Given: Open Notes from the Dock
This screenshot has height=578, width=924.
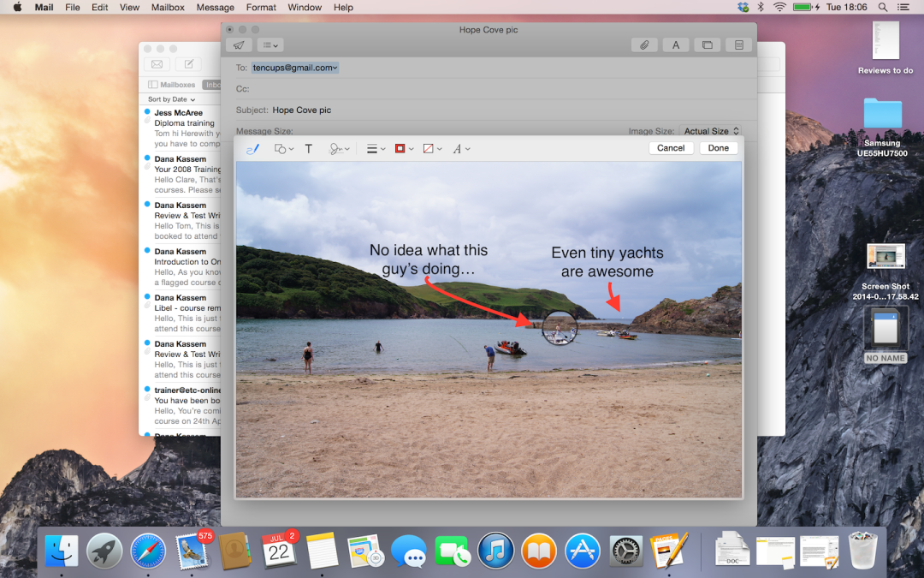Looking at the screenshot, I should pyautogui.click(x=322, y=552).
